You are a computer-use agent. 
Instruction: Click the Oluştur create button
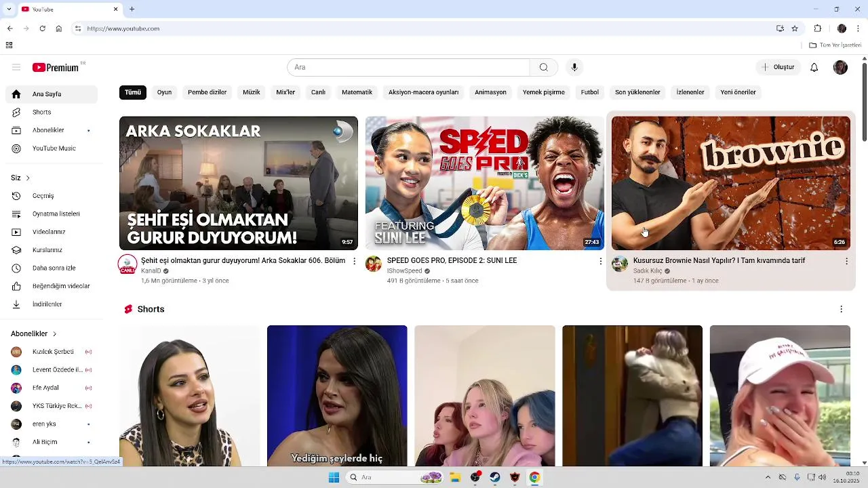coord(778,67)
